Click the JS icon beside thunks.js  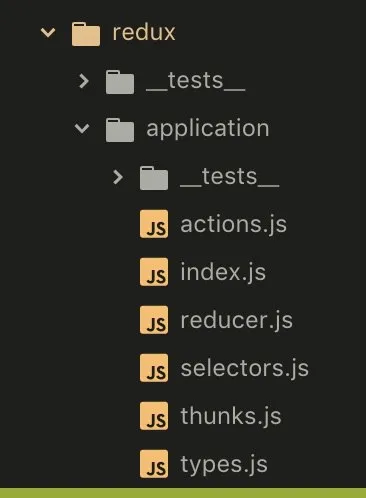click(154, 416)
